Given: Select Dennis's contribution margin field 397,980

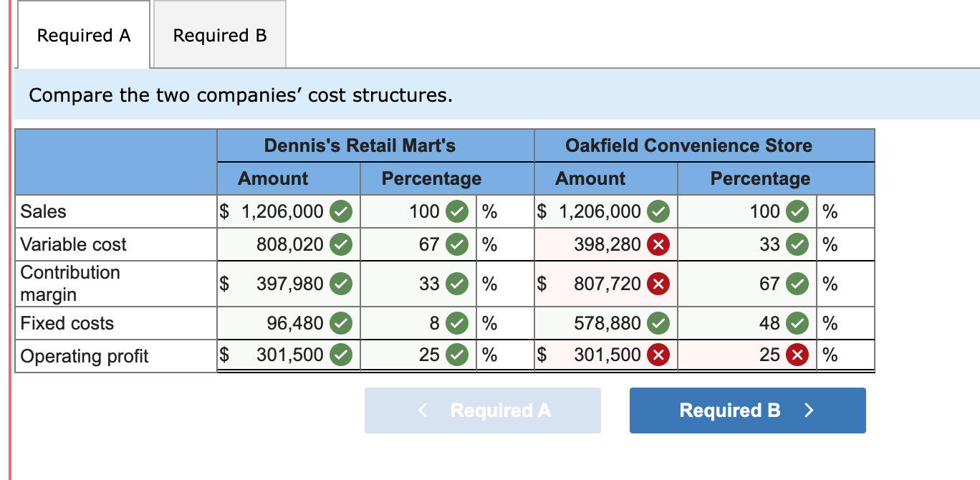Looking at the screenshot, I should coord(289,284).
